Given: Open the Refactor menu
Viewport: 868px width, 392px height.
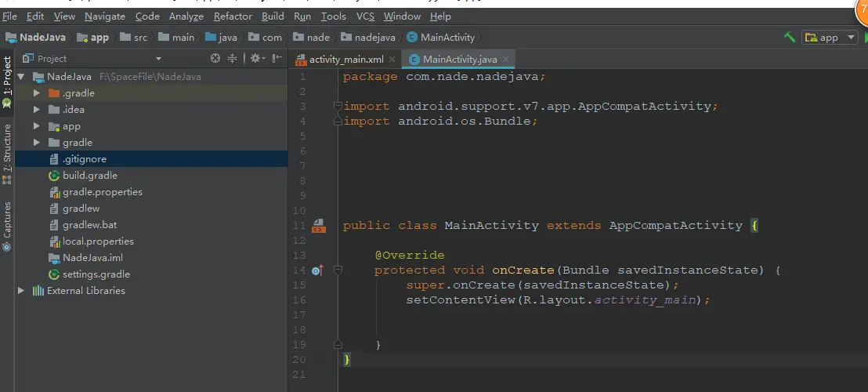Looking at the screenshot, I should coord(233,16).
